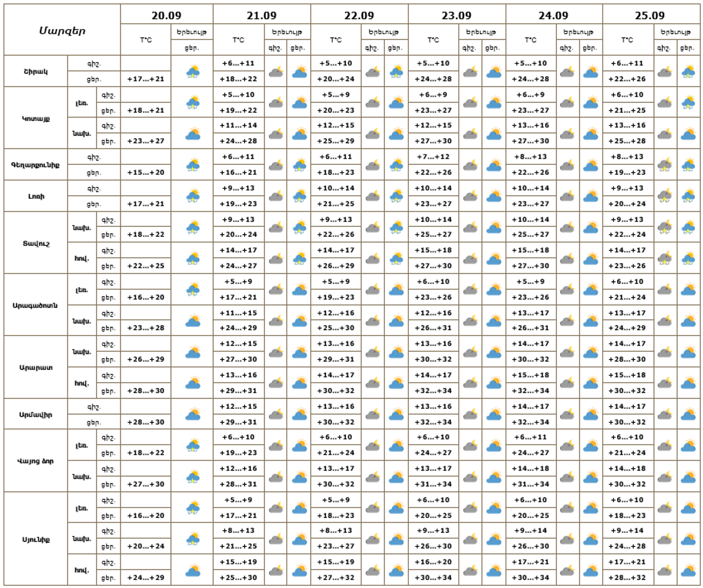Click the Շիրակ region label
Image resolution: width=703 pixels, height=588 pixels.
pos(36,71)
